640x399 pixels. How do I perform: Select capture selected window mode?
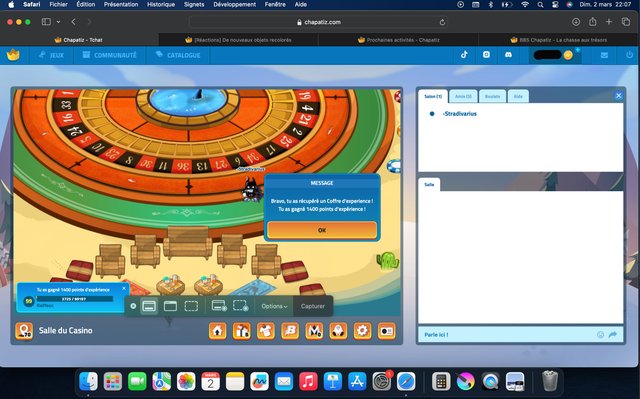[170, 306]
